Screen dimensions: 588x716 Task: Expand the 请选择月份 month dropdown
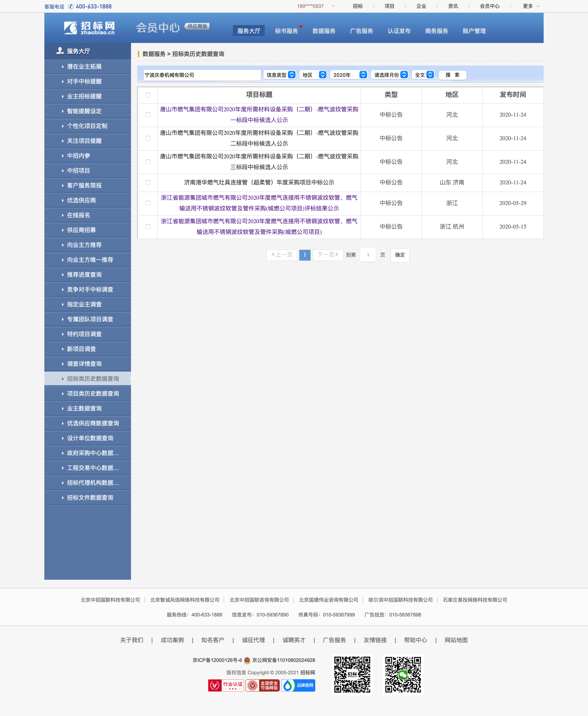[x=390, y=75]
